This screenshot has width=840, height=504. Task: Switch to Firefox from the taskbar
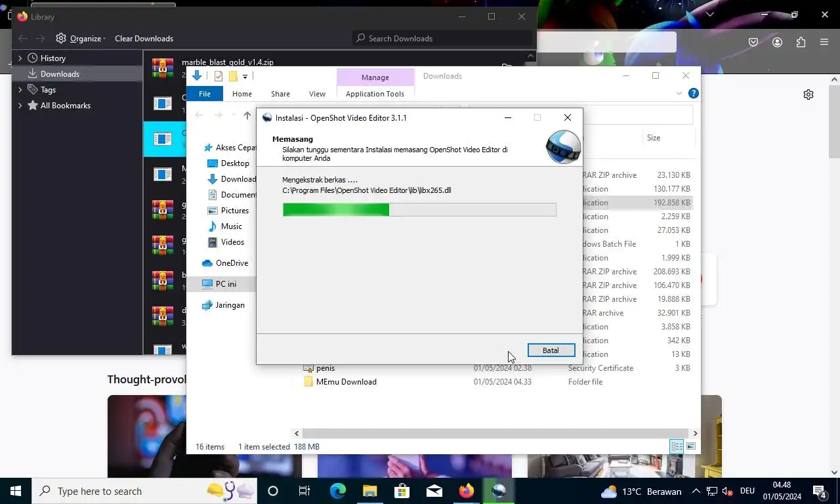click(467, 491)
